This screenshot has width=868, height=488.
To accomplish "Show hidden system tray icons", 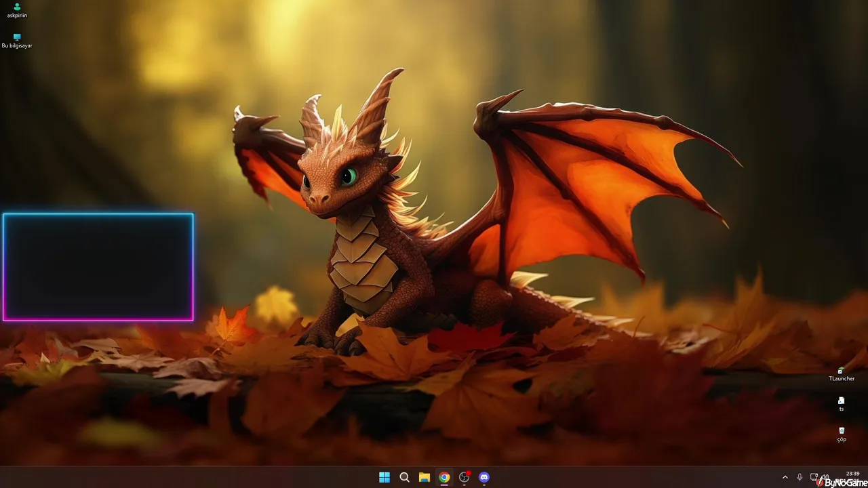I will 785,477.
